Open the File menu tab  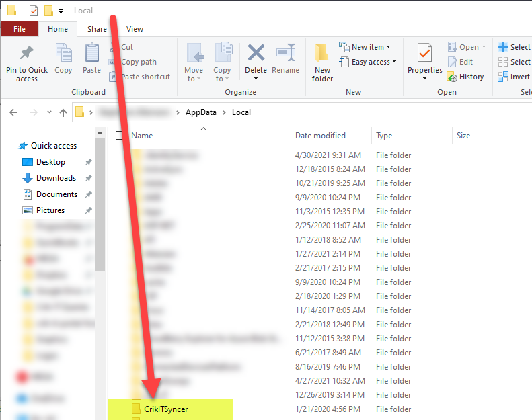(x=20, y=29)
